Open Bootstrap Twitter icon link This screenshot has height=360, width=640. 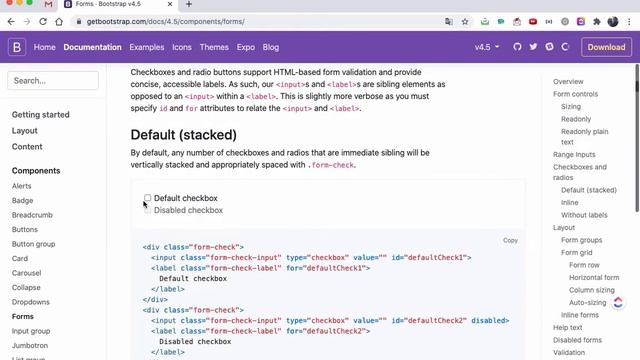tap(533, 47)
